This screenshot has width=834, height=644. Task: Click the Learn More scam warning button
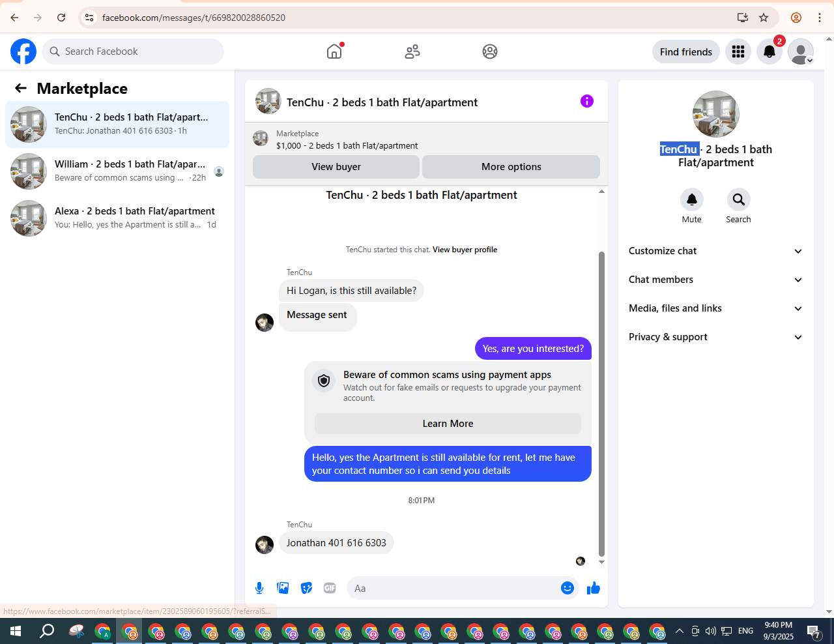(x=448, y=424)
